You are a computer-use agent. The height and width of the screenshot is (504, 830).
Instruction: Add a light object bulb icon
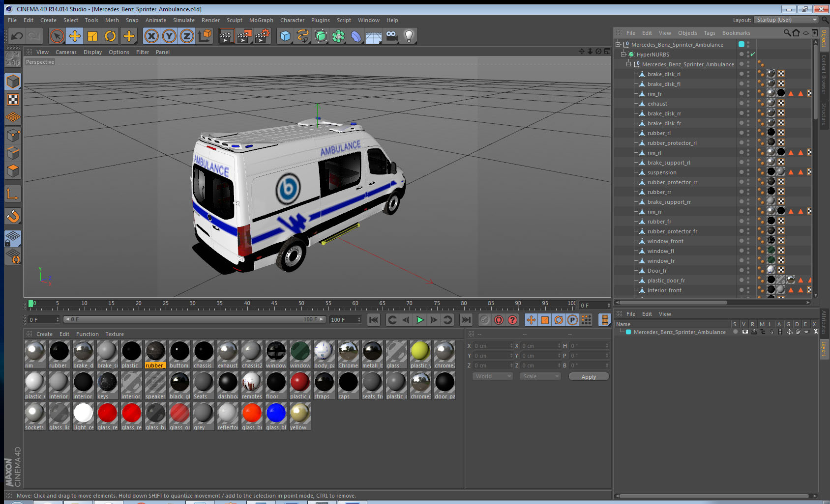(x=409, y=36)
